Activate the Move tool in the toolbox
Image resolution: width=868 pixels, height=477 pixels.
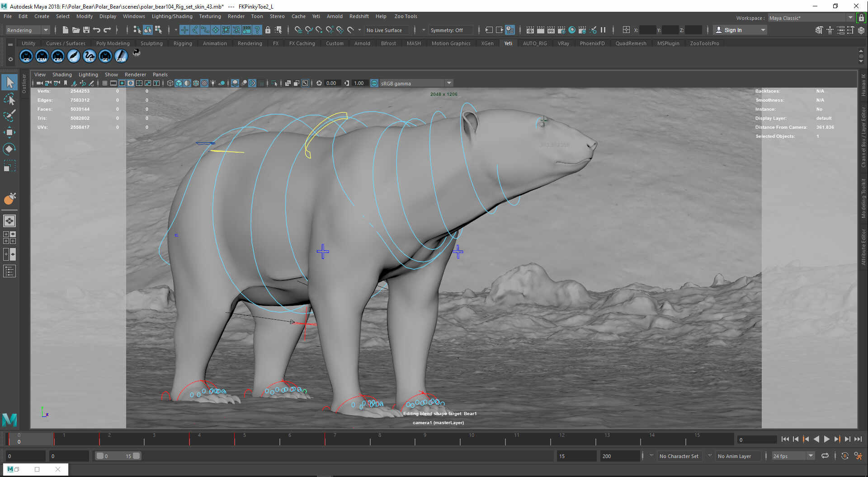tap(9, 132)
